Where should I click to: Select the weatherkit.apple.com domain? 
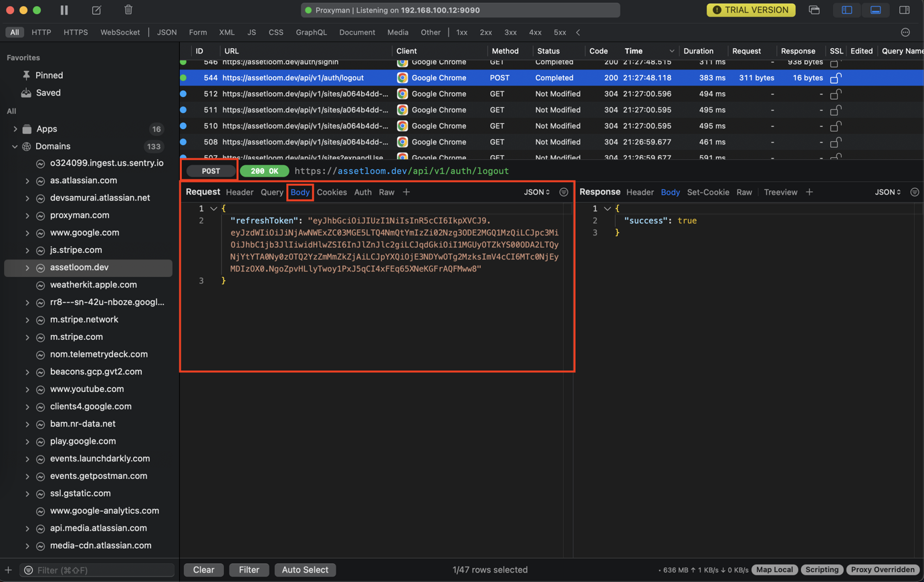tap(88, 285)
